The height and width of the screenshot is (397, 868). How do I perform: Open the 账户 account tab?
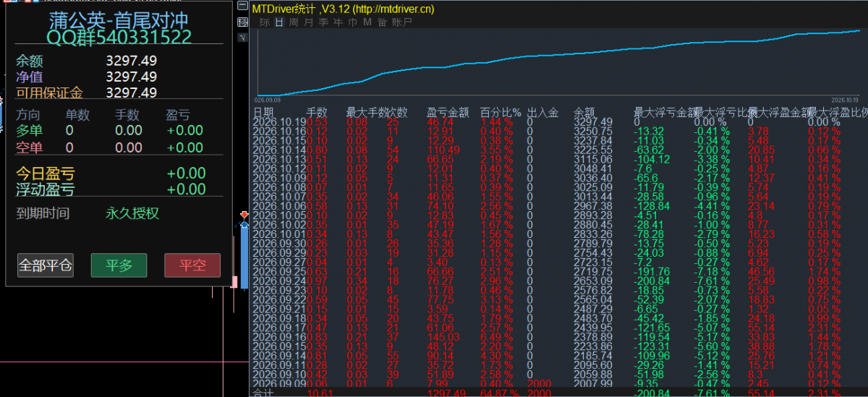[402, 22]
